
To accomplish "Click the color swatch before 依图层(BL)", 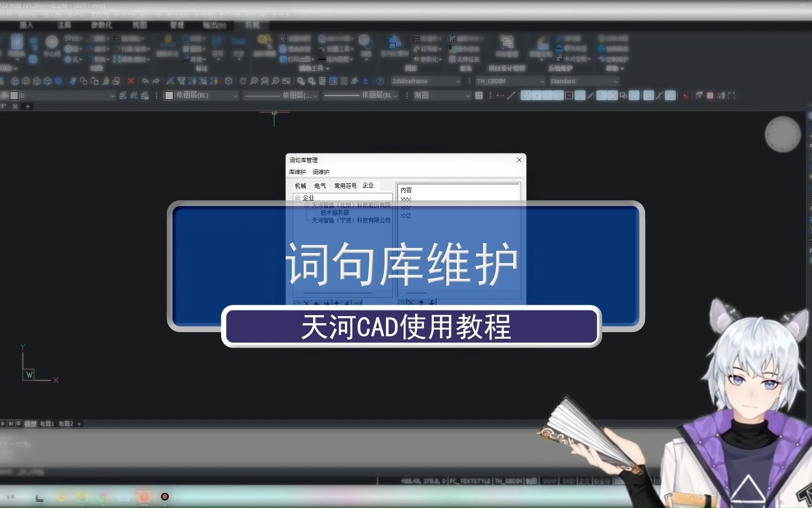I will (169, 95).
